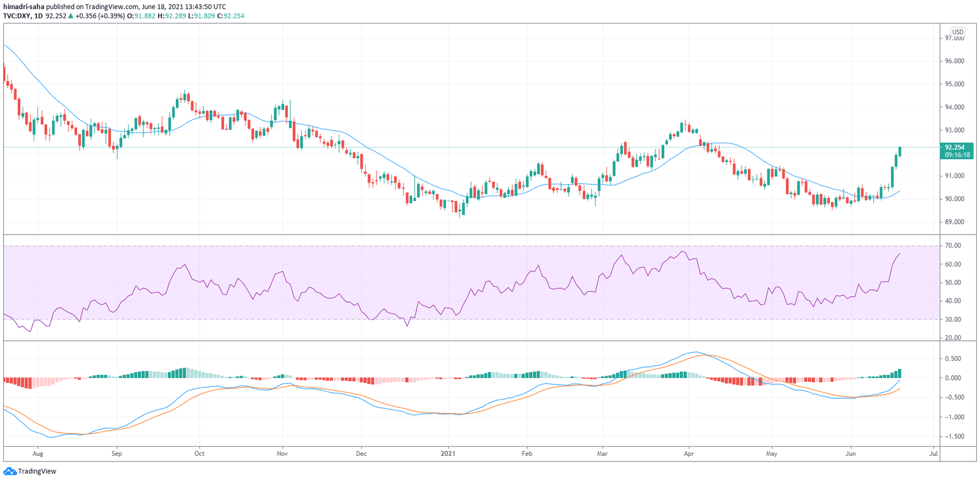Click the 09:16:18 bar countdown timer
Image resolution: width=980 pixels, height=481 pixels.
(x=957, y=155)
